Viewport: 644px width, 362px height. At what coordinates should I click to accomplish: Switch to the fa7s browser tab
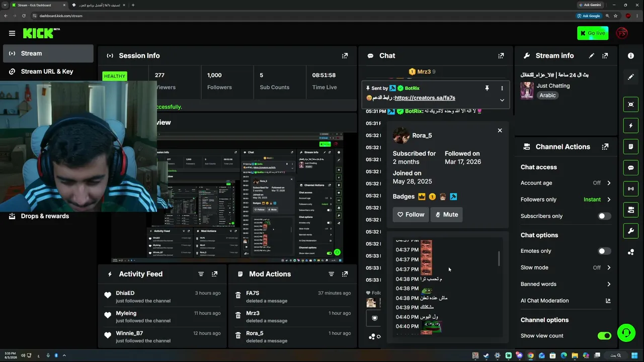click(x=99, y=5)
